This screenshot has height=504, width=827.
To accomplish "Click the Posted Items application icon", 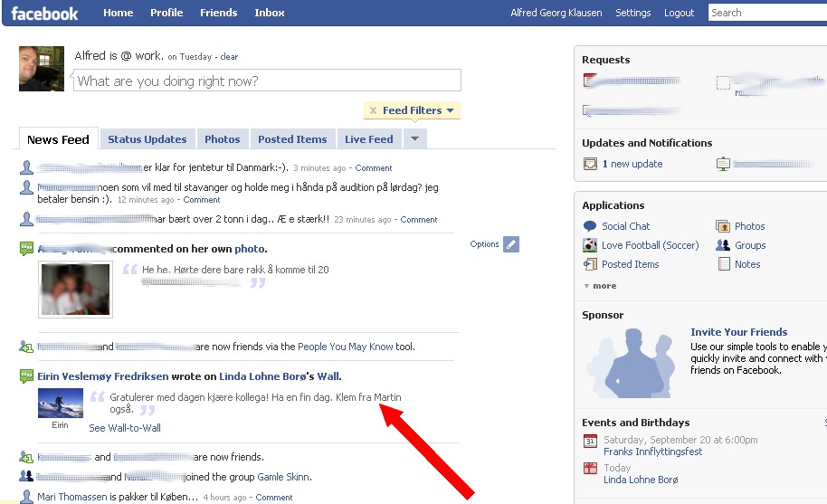I will tap(590, 264).
